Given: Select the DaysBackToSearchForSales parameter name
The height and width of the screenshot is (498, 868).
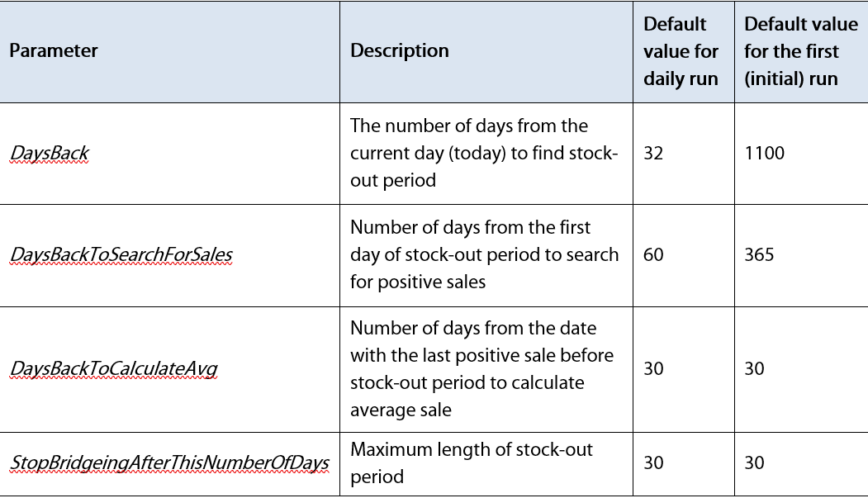Looking at the screenshot, I should (x=121, y=255).
